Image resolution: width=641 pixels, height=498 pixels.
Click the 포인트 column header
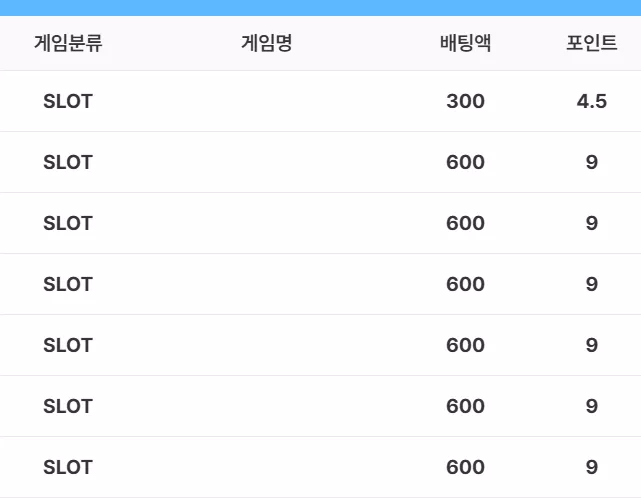[592, 43]
